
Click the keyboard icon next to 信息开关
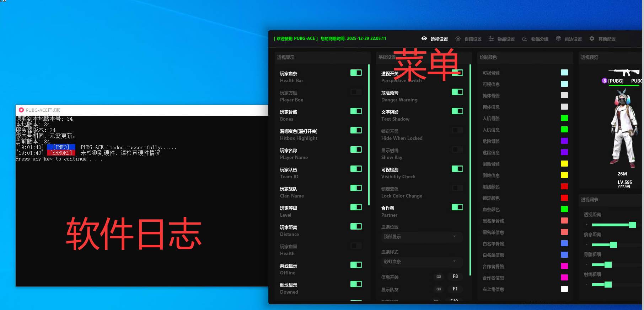[x=439, y=277]
